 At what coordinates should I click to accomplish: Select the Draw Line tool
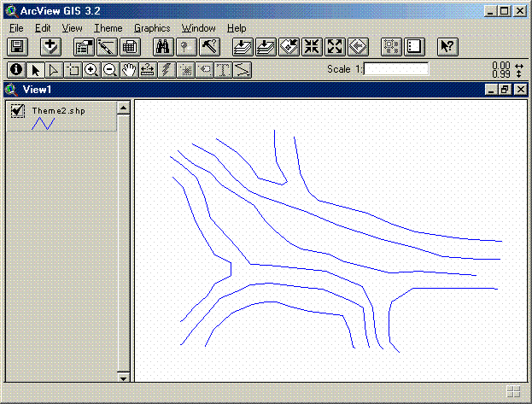point(243,70)
